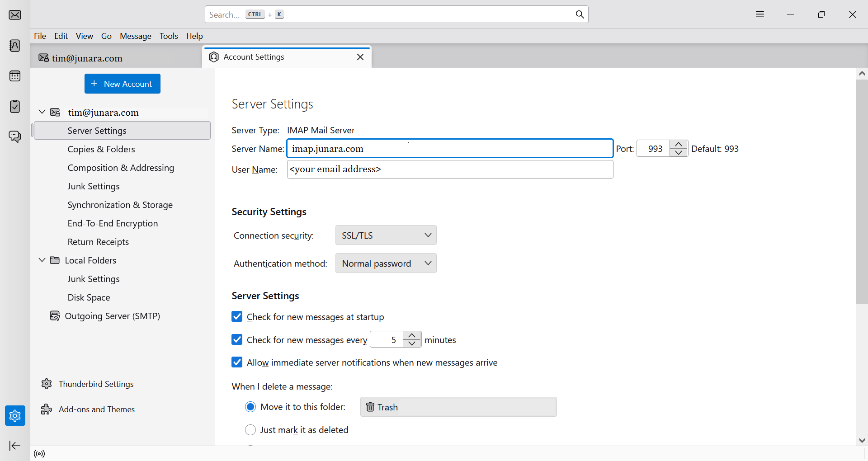Select End-To-End Encryption
This screenshot has width=868, height=461.
(122, 223)
